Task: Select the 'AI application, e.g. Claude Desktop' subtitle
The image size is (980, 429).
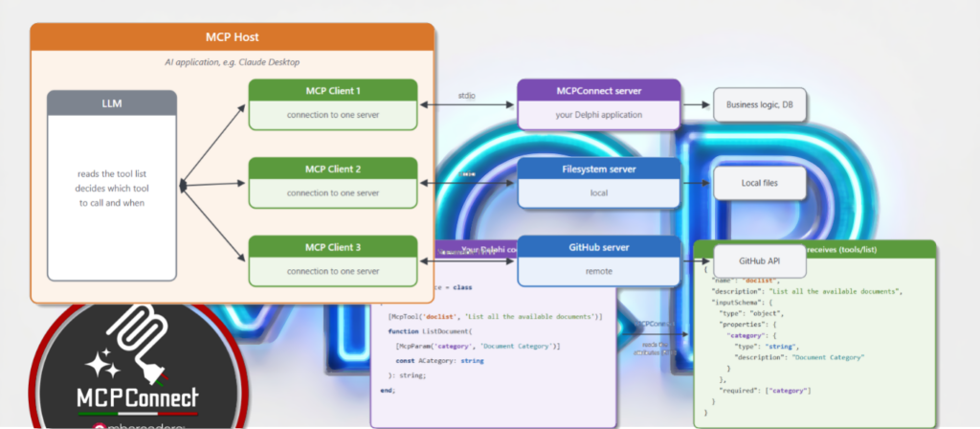Action: click(232, 62)
